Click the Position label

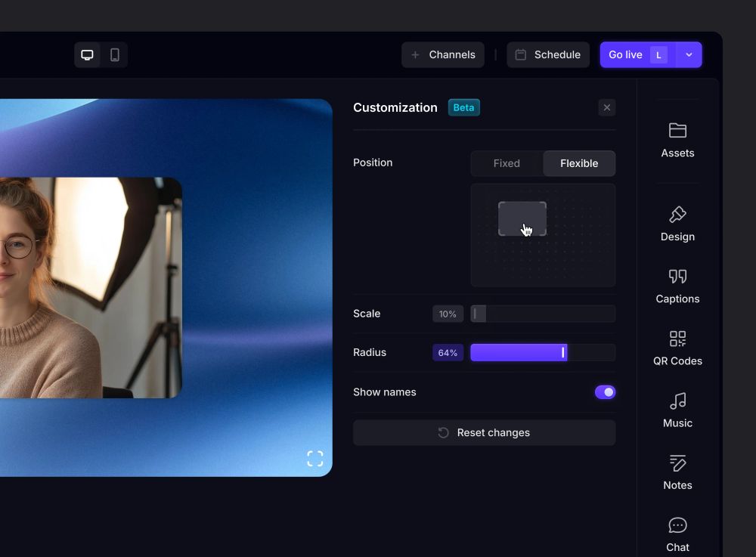pyautogui.click(x=373, y=162)
